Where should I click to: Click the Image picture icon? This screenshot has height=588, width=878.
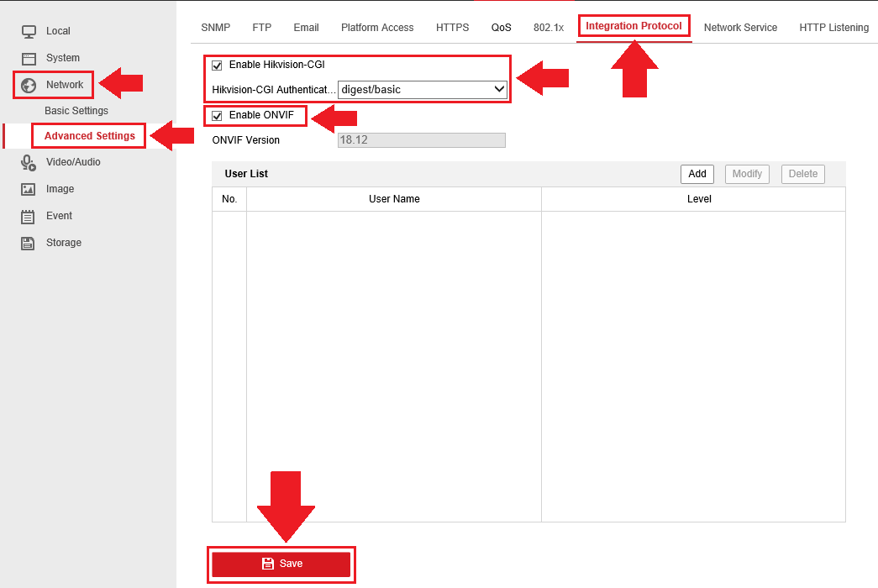(29, 189)
